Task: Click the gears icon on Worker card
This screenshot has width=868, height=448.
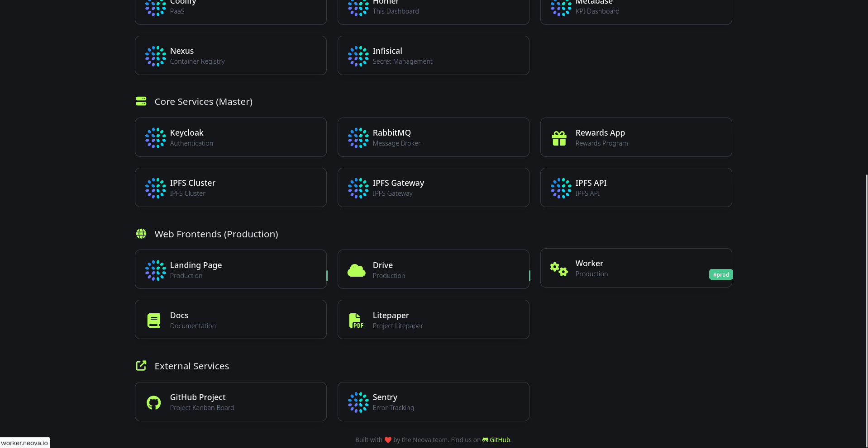Action: (559, 269)
